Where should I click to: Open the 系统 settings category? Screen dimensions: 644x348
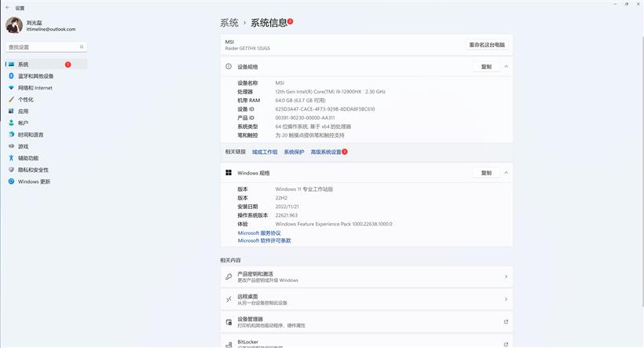46,64
